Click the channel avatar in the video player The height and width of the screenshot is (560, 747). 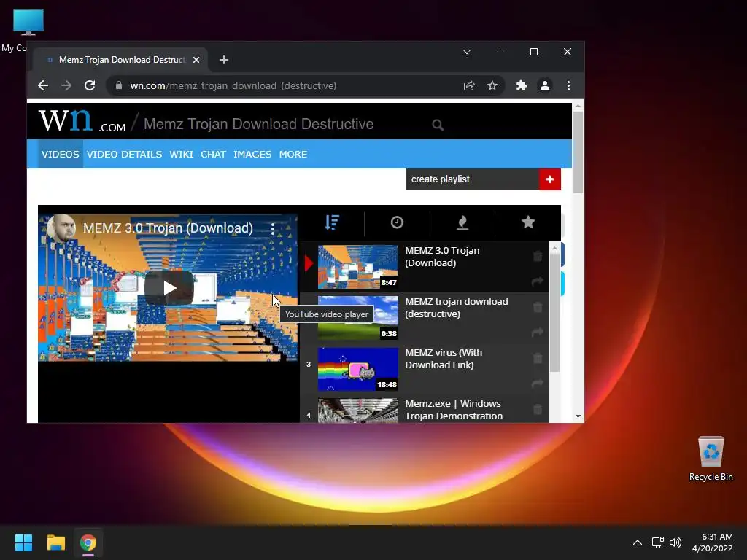coord(61,228)
